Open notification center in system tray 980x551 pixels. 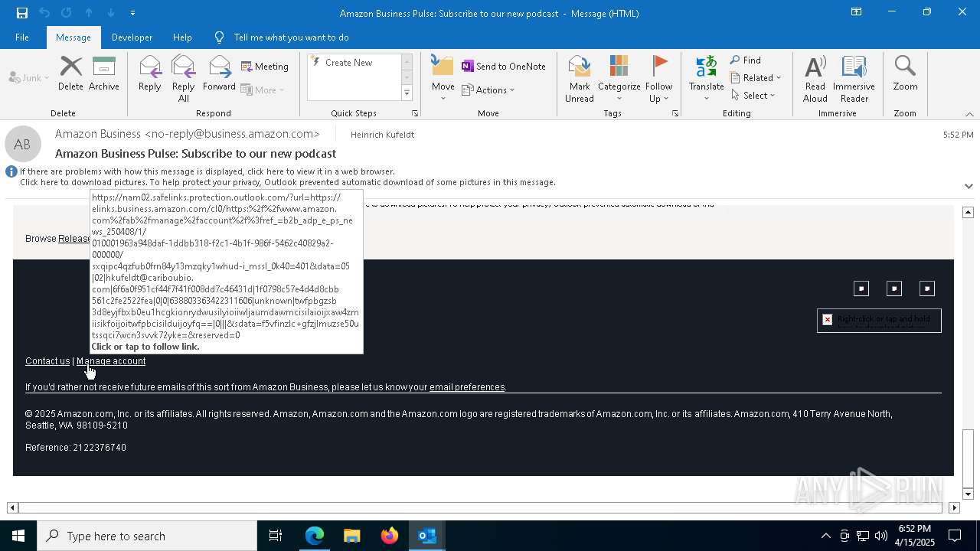[955, 536]
